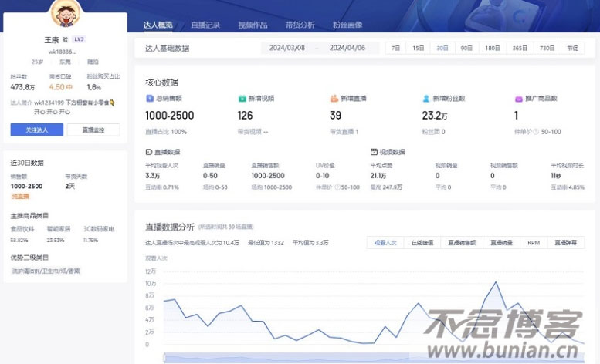Click the 直播数据 section icon
This screenshot has width=600, height=364.
click(149, 152)
